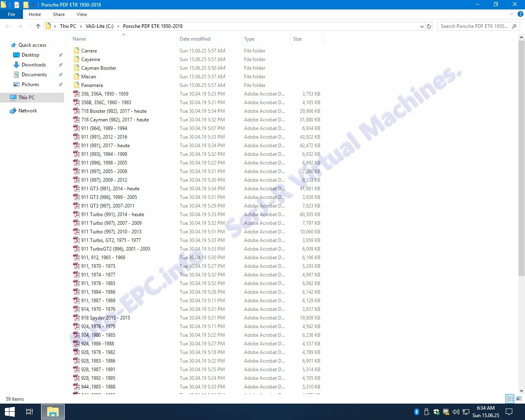Expand the address bar history dropdown
The image size is (525, 420).
click(422, 26)
